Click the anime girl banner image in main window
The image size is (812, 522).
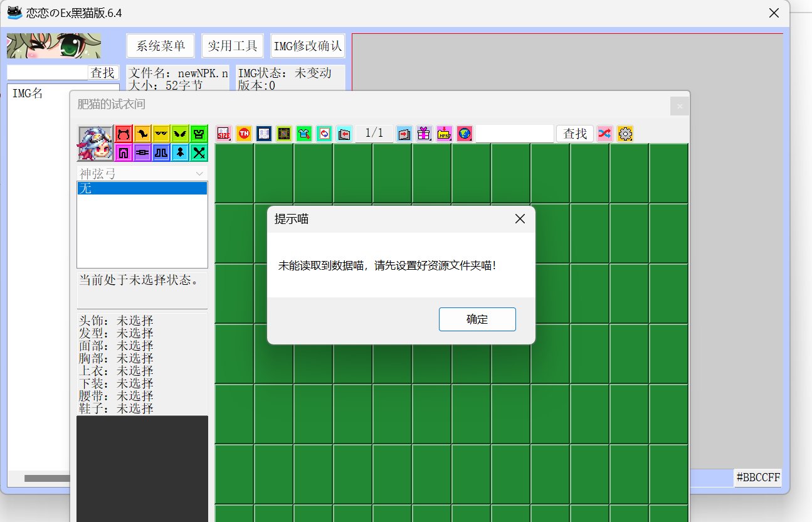(54, 46)
